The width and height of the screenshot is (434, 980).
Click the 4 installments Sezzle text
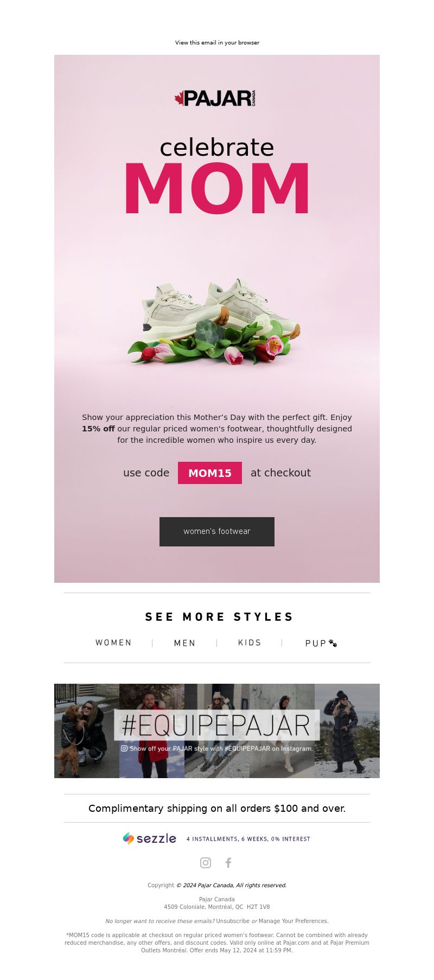(248, 839)
